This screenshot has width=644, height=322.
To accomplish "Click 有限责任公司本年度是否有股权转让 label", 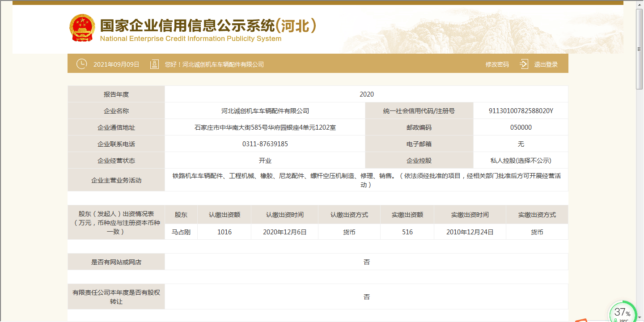I will (x=116, y=297).
